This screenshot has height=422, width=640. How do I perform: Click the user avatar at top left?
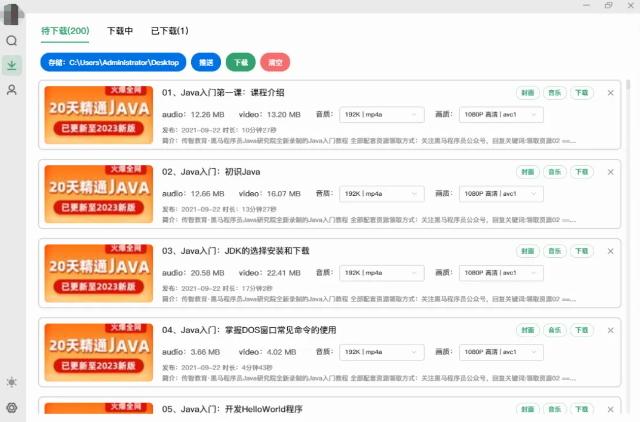[12, 14]
